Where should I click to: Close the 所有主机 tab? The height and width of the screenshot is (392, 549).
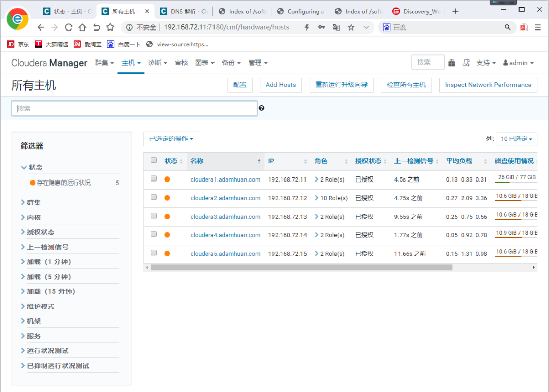tap(147, 11)
